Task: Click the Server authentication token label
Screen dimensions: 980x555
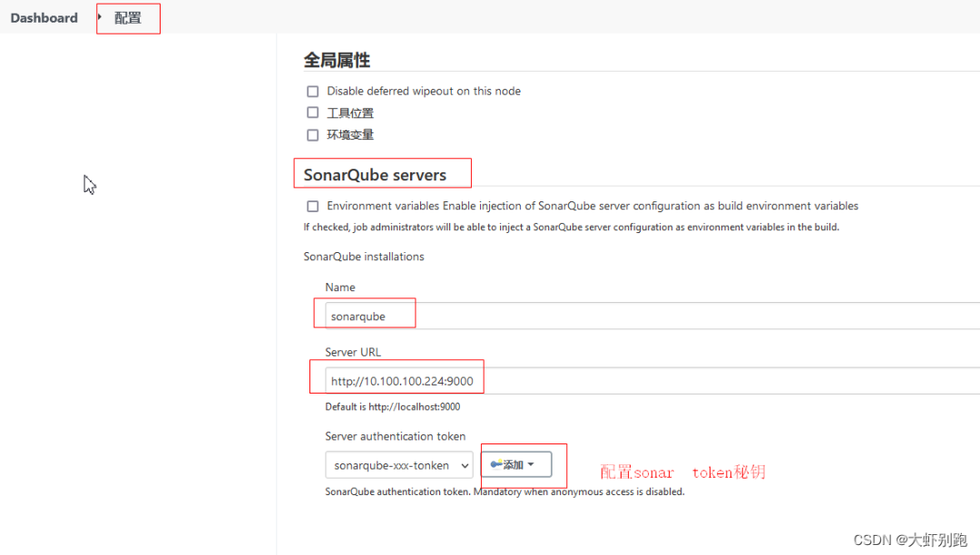Action: click(x=395, y=436)
